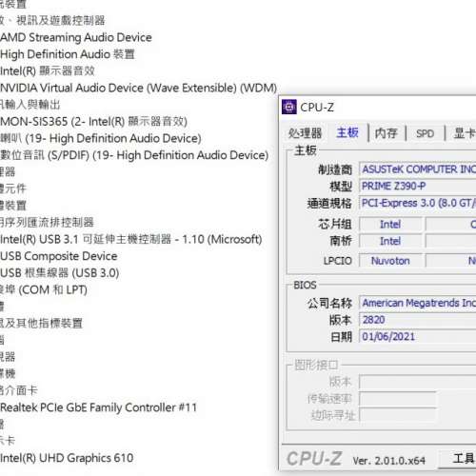
Task: Switch to the 处理器 tab in CPU-Z
Action: tap(305, 133)
